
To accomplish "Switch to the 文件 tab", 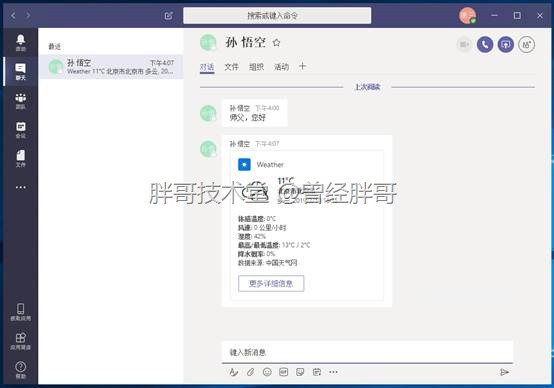I will pos(231,67).
